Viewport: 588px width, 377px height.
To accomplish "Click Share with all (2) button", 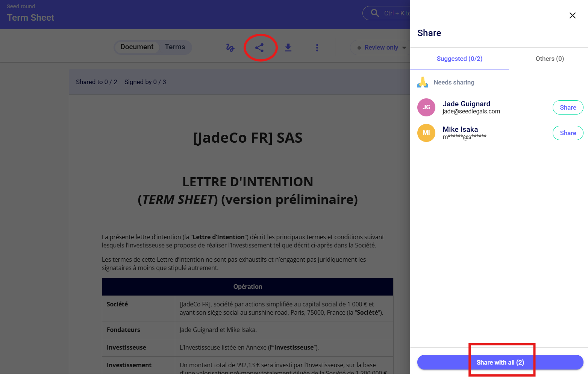I will tap(500, 362).
